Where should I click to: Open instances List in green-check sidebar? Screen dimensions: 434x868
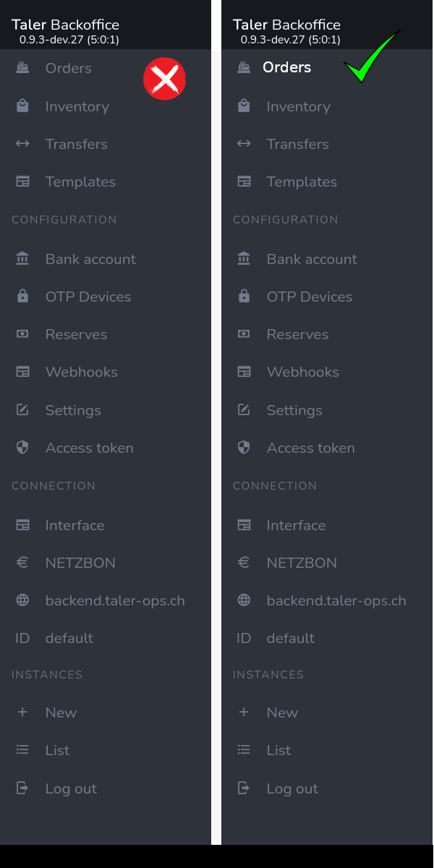pyautogui.click(x=278, y=750)
